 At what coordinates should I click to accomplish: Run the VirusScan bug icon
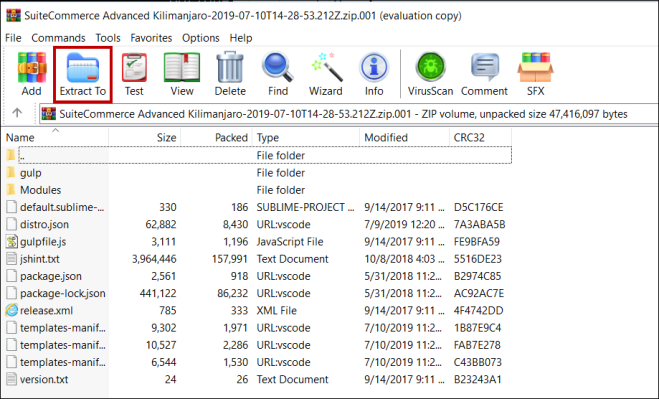[x=430, y=67]
